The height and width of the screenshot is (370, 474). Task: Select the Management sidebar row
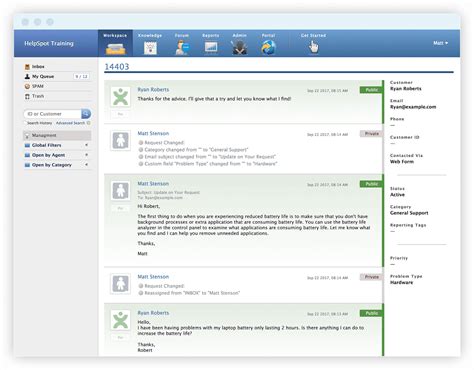[57, 135]
